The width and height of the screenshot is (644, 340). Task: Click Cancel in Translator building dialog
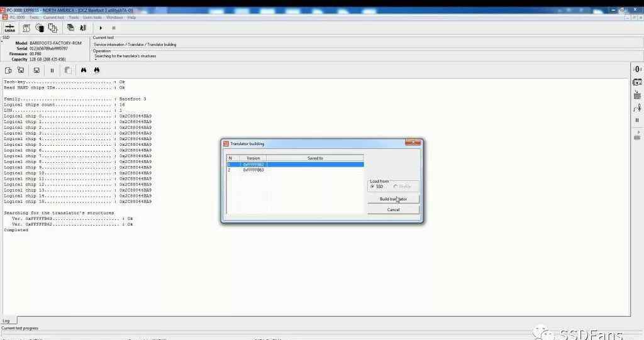pos(393,209)
